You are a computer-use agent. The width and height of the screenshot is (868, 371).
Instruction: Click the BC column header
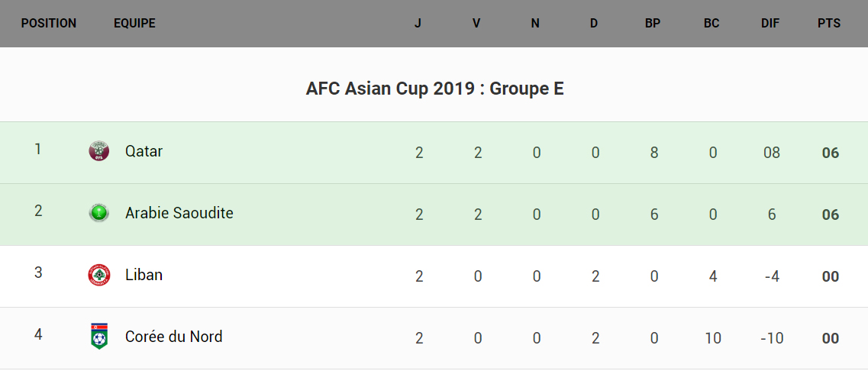[712, 24]
